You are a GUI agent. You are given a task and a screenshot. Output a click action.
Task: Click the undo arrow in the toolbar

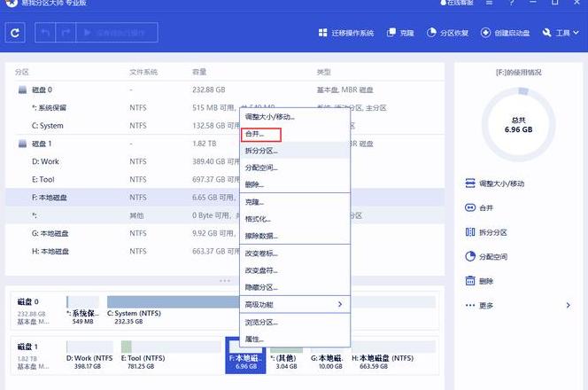click(x=45, y=33)
